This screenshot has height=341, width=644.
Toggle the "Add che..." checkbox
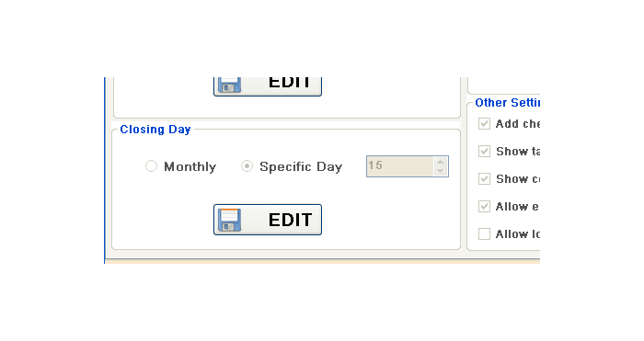[484, 123]
